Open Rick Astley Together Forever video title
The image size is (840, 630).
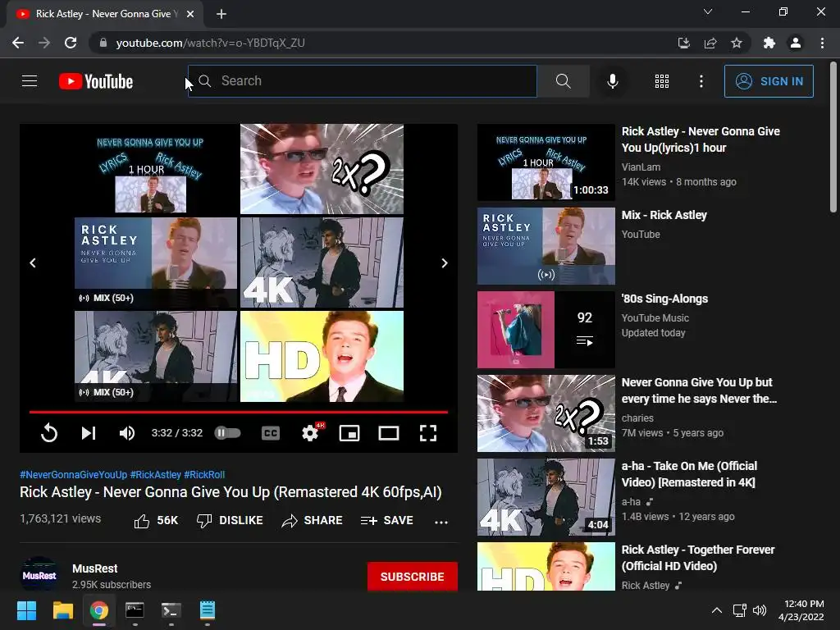[698, 558]
